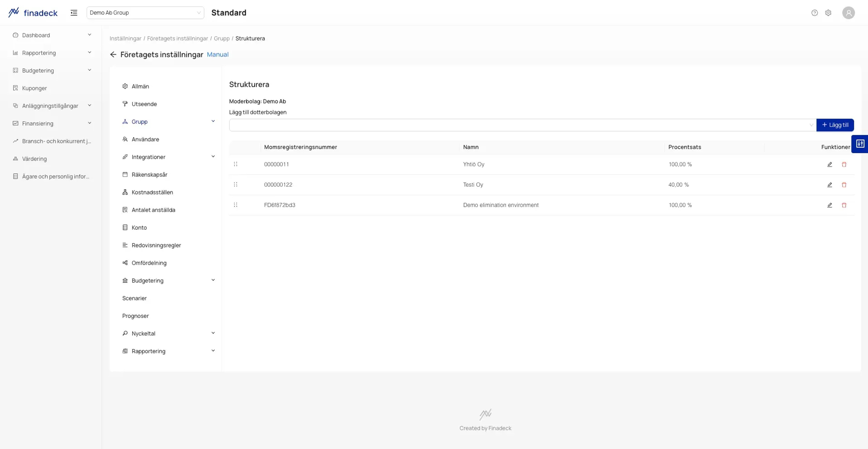Open the Demo Ab Group company dropdown

pos(145,13)
